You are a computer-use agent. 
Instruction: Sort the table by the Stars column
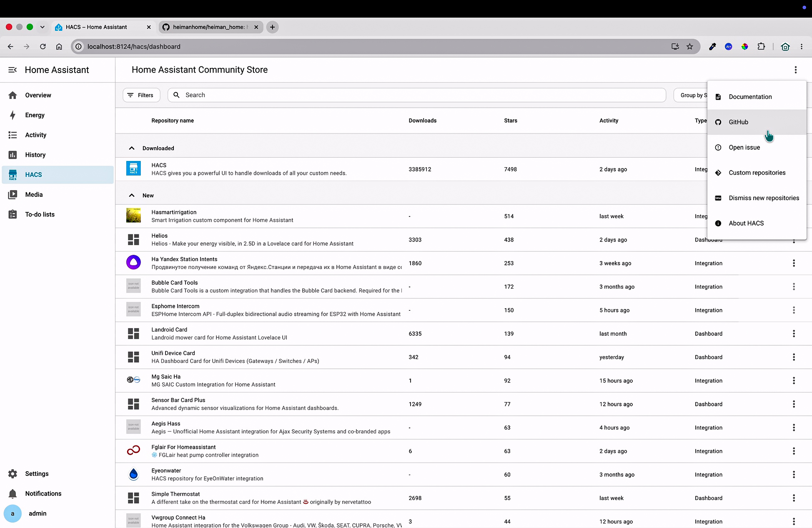(511, 121)
